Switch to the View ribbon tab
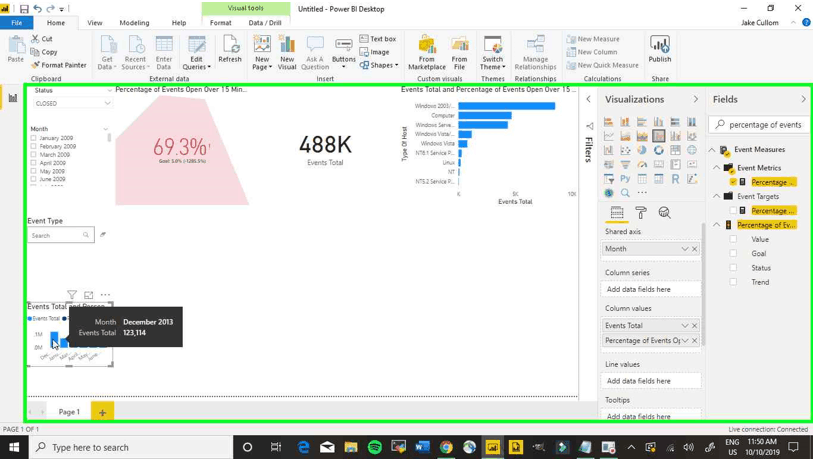Image resolution: width=813 pixels, height=461 pixels. [x=95, y=23]
